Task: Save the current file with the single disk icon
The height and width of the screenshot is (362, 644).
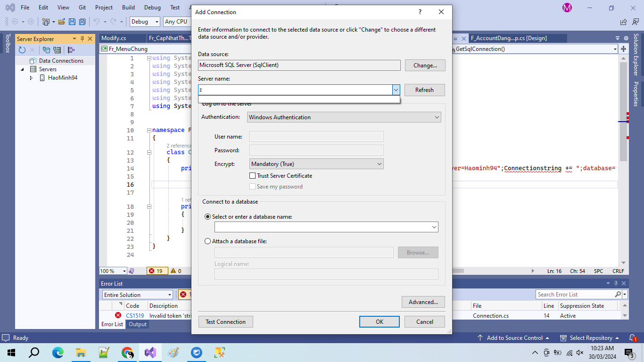Action: pos(72,22)
